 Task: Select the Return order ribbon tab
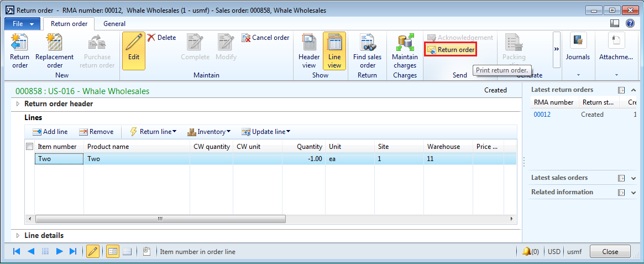[x=69, y=24]
